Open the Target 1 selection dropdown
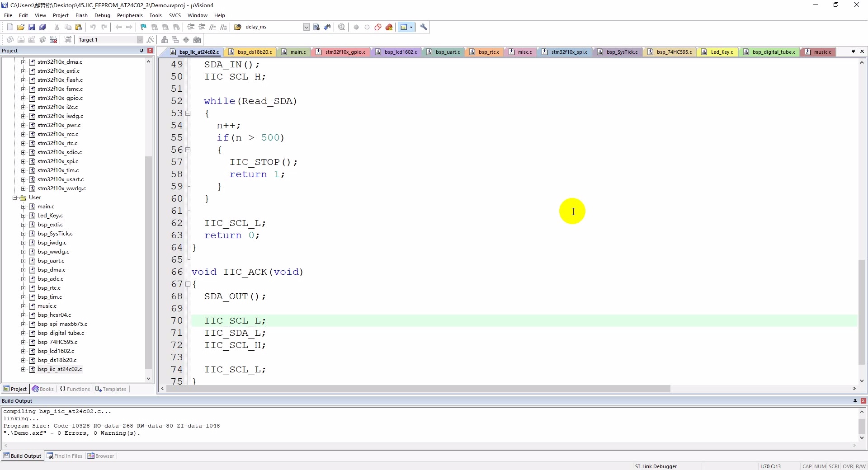 pyautogui.click(x=139, y=40)
